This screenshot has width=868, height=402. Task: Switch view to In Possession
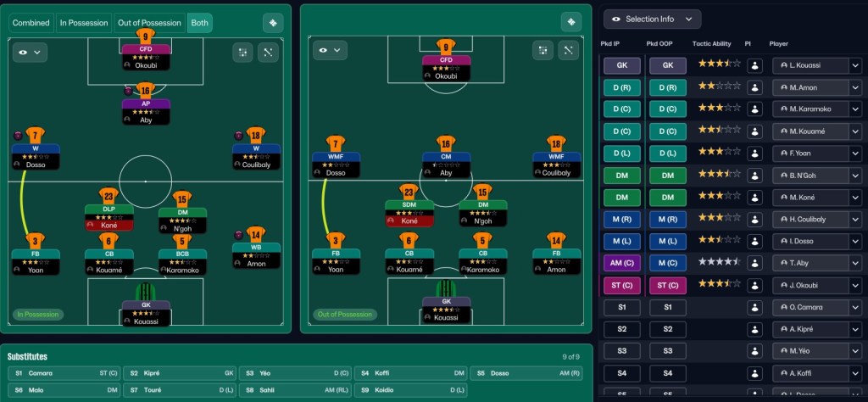84,23
